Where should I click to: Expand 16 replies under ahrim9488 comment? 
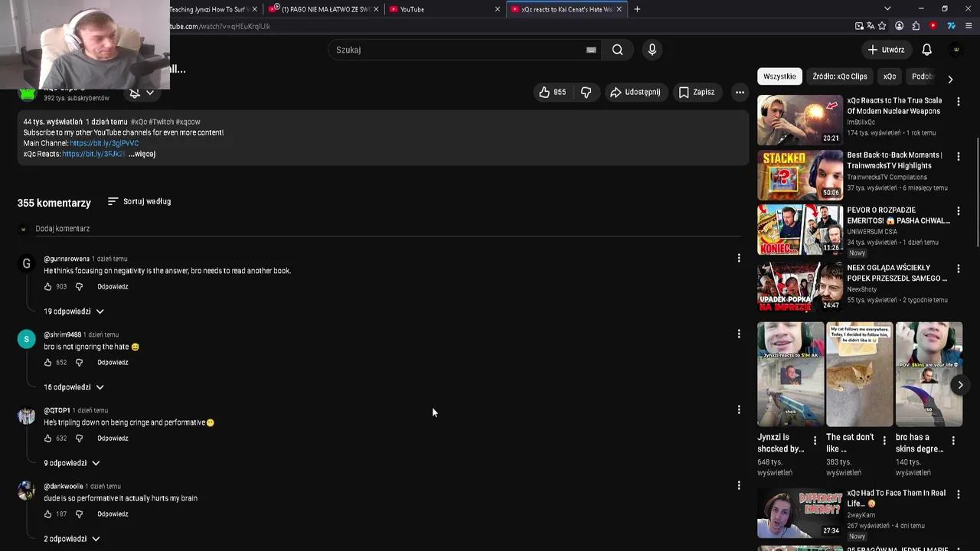coord(73,387)
